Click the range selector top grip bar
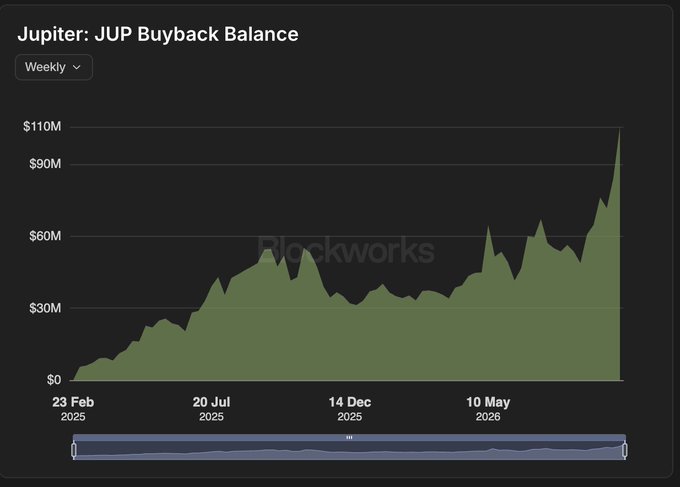Viewport: 680px width, 487px height. click(x=349, y=438)
